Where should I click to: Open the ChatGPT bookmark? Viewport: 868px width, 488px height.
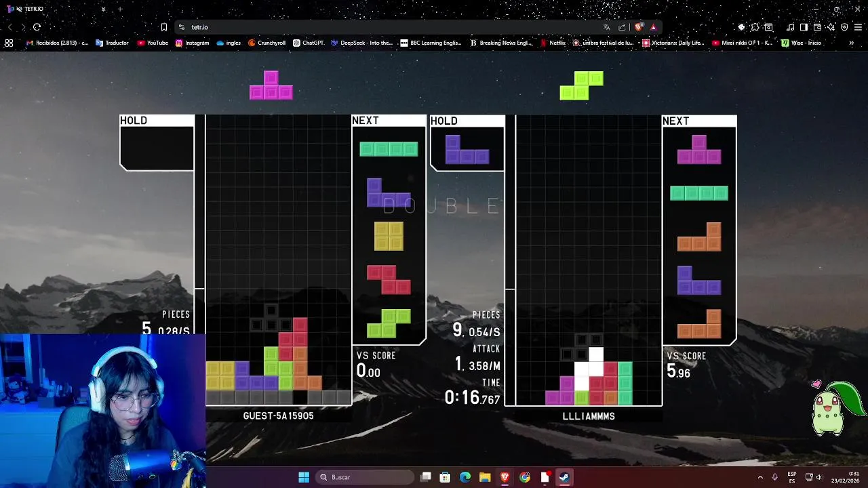point(309,43)
